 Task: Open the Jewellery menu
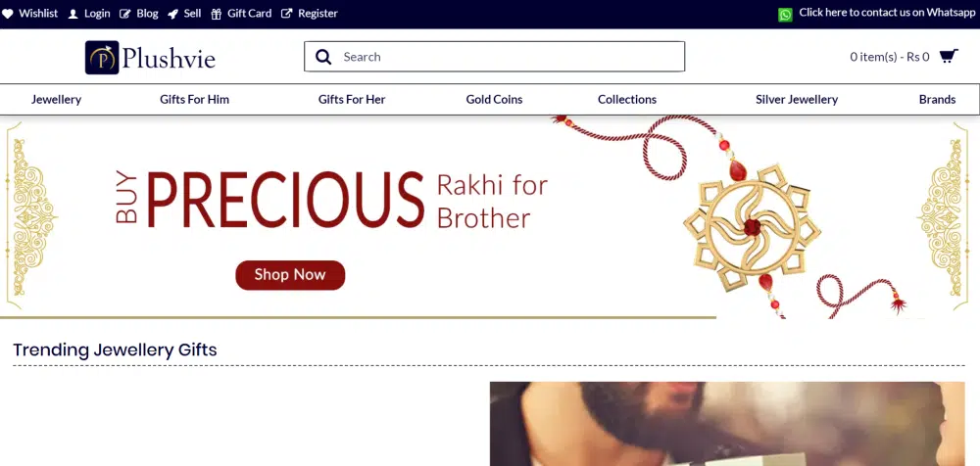56,99
